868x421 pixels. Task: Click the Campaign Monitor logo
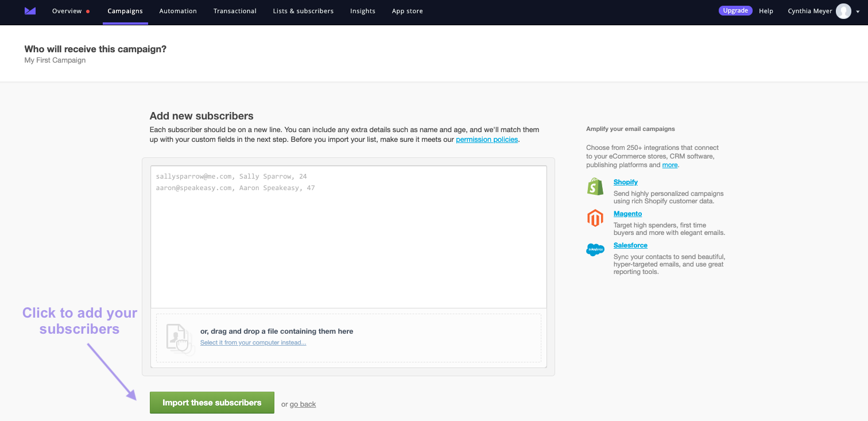(30, 10)
